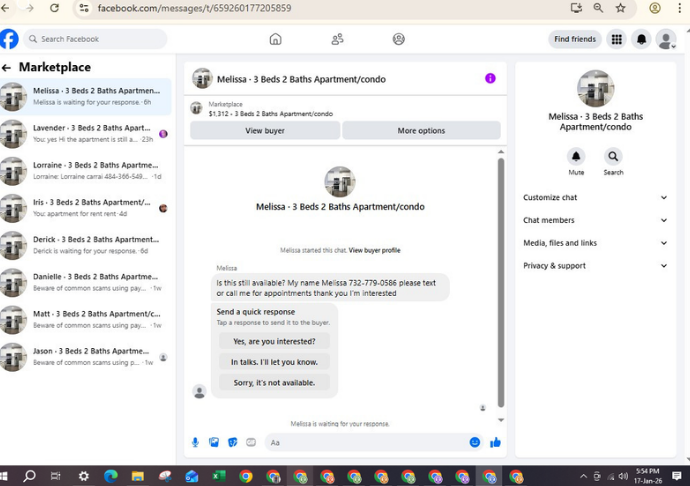Viewport: 690px width, 486px height.
Task: Open the Home tab icon
Action: [275, 39]
